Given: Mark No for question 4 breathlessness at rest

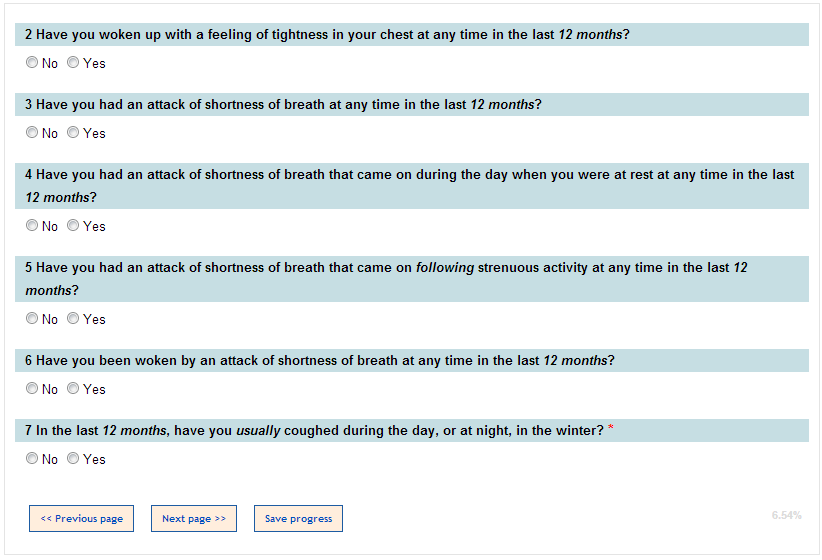Looking at the screenshot, I should 32,226.
